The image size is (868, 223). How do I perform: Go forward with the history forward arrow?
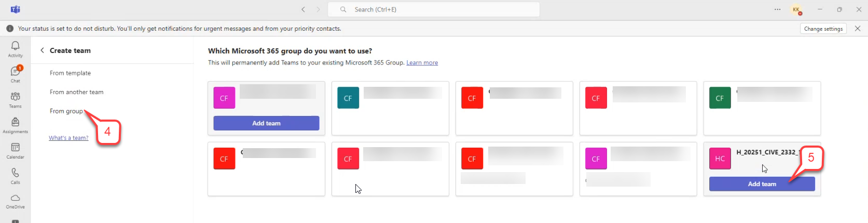pyautogui.click(x=319, y=9)
